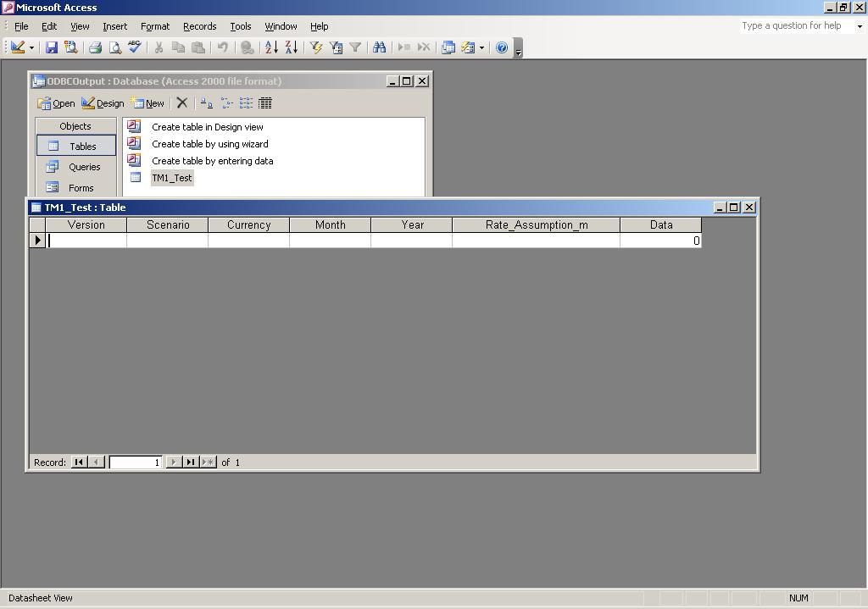Click the Apply Filter funnel icon
The width and height of the screenshot is (868, 609).
(x=355, y=47)
